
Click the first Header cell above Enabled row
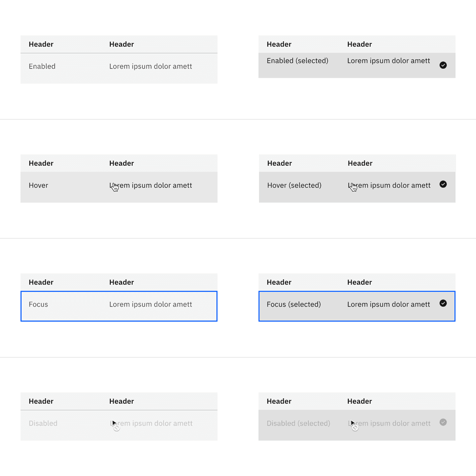(x=41, y=44)
